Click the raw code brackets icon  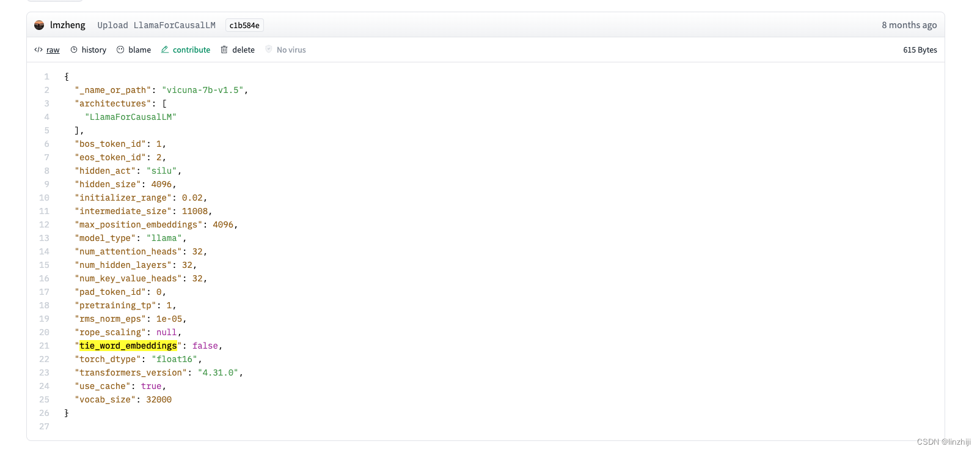38,50
